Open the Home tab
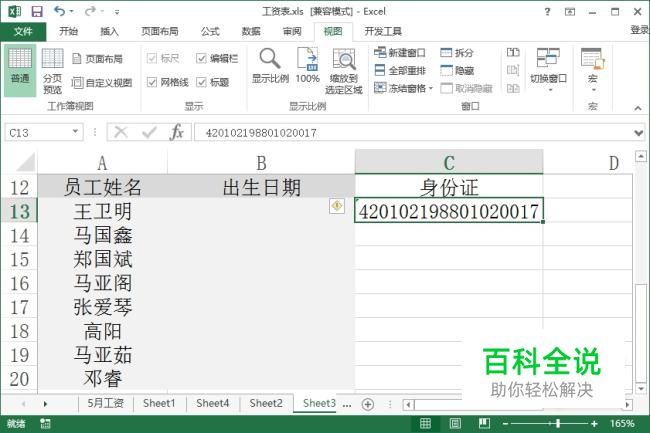The width and height of the screenshot is (650, 433). tap(68, 31)
